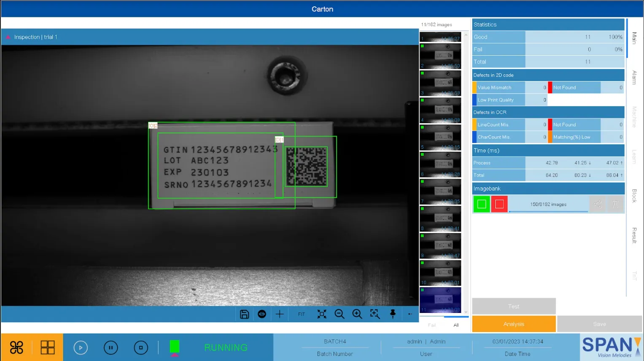Toggle green good images in Imagebank

pyautogui.click(x=482, y=204)
